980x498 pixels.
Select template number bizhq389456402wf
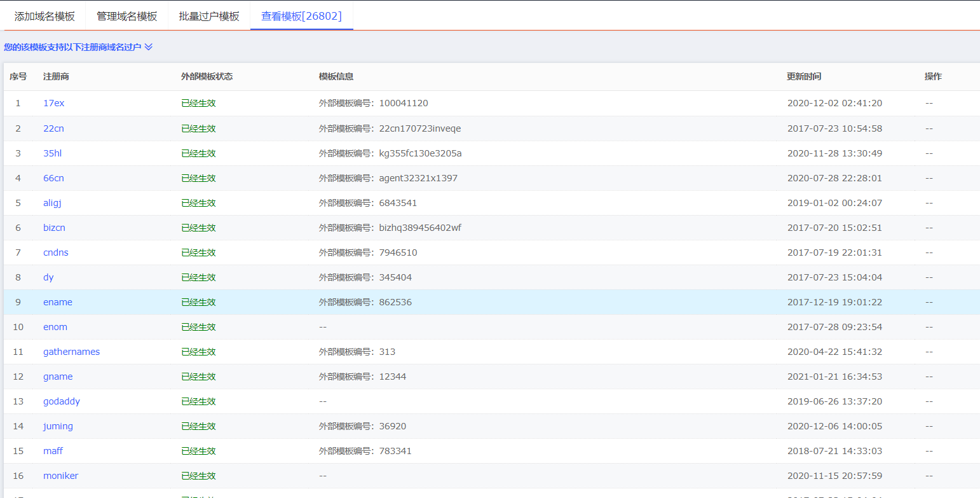pos(420,228)
